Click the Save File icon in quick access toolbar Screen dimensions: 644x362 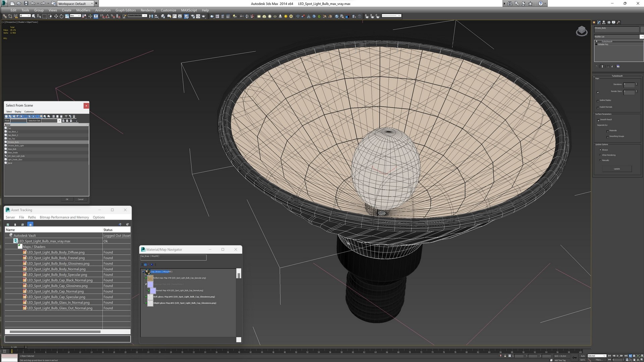(x=26, y=3)
